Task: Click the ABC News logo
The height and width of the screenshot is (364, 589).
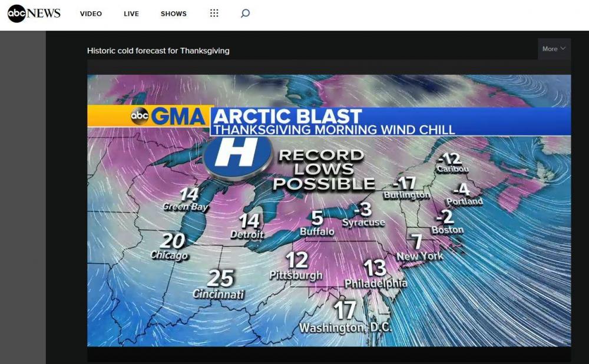Action: pos(33,13)
